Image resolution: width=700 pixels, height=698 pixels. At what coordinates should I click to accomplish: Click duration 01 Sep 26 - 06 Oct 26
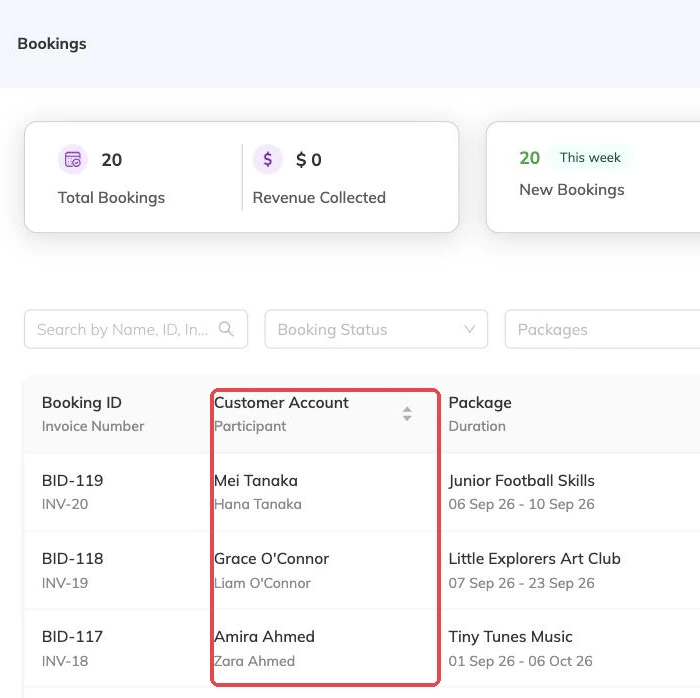(521, 661)
